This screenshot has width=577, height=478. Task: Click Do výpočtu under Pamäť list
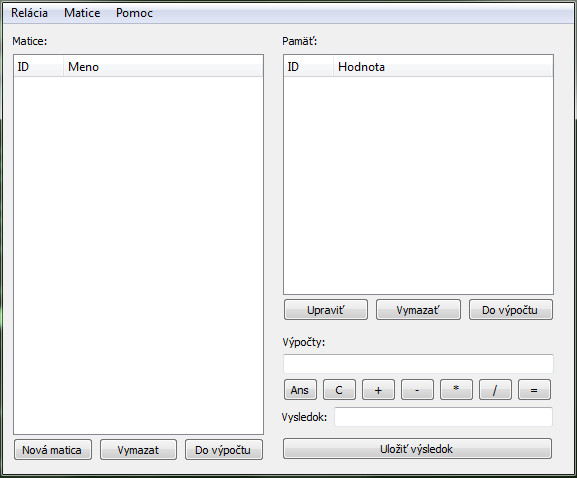point(511,310)
